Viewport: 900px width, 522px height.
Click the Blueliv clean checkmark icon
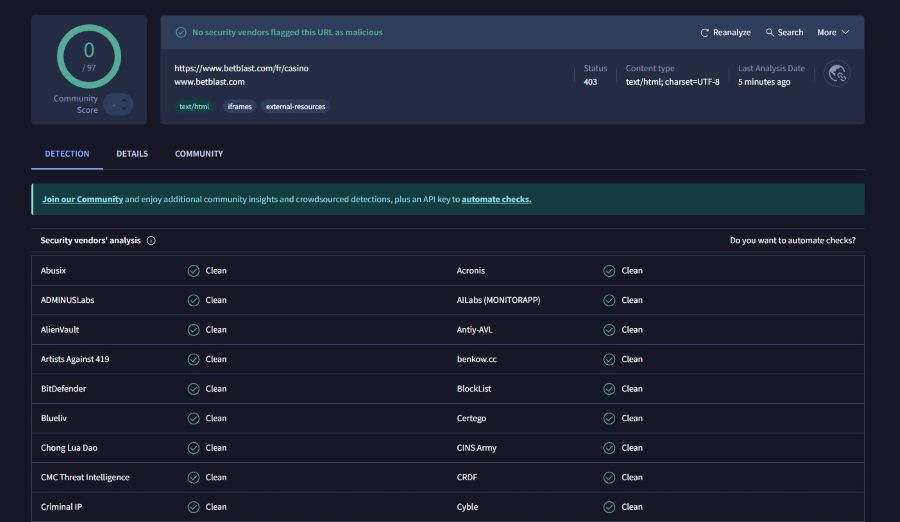click(x=193, y=419)
